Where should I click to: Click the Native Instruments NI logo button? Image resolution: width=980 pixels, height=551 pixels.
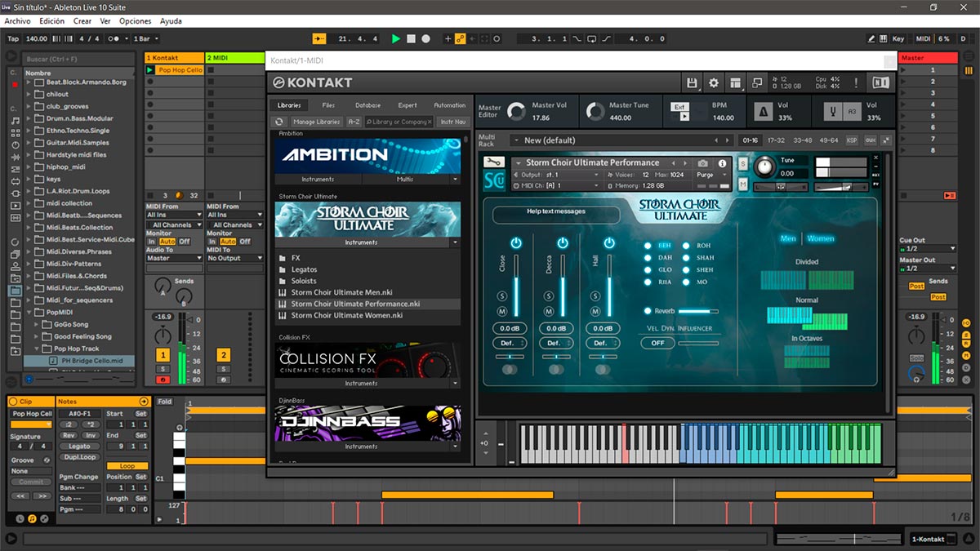pos(880,82)
